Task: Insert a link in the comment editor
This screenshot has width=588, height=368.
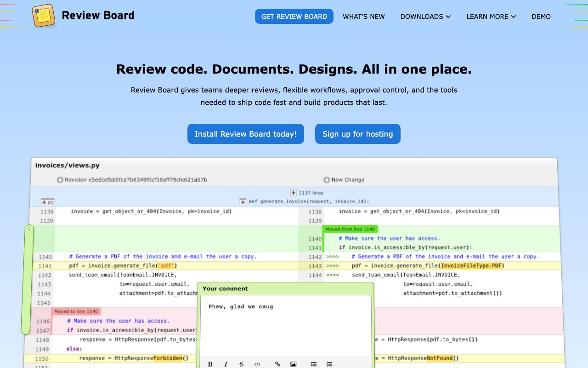Action: 277,364
